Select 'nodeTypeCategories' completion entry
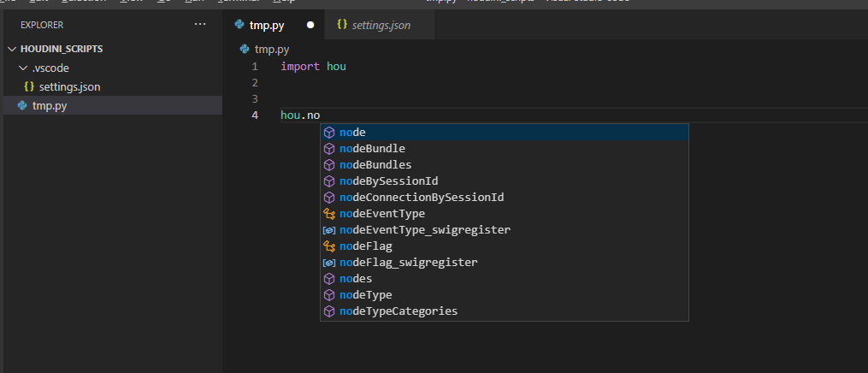This screenshot has width=868, height=373. [399, 311]
